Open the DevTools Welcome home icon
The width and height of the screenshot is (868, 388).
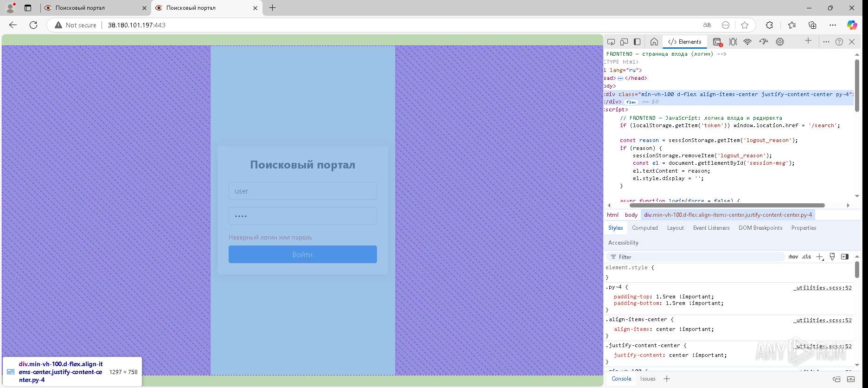[654, 42]
